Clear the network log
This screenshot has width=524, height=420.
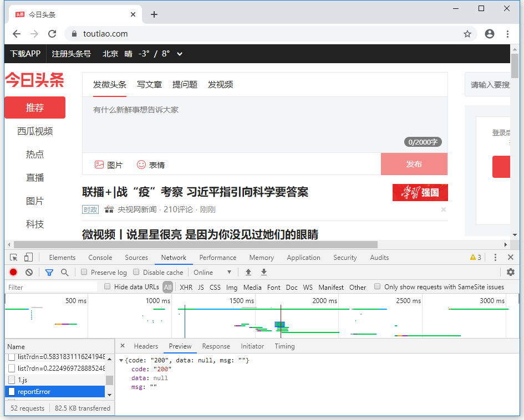29,272
